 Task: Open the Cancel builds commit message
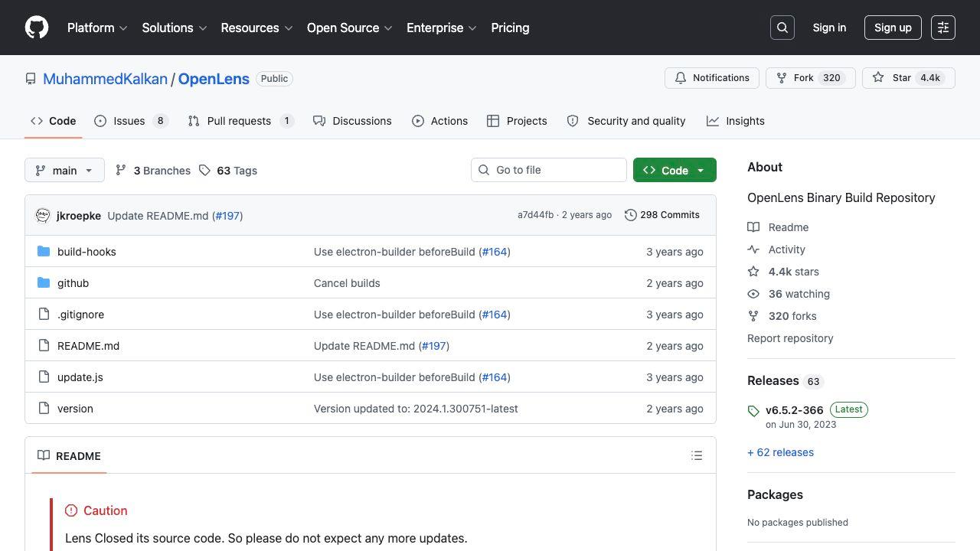(347, 283)
